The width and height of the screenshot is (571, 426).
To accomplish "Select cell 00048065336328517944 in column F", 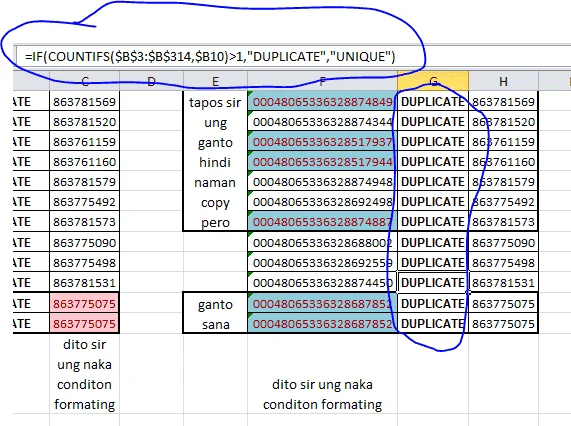I will pos(322,161).
